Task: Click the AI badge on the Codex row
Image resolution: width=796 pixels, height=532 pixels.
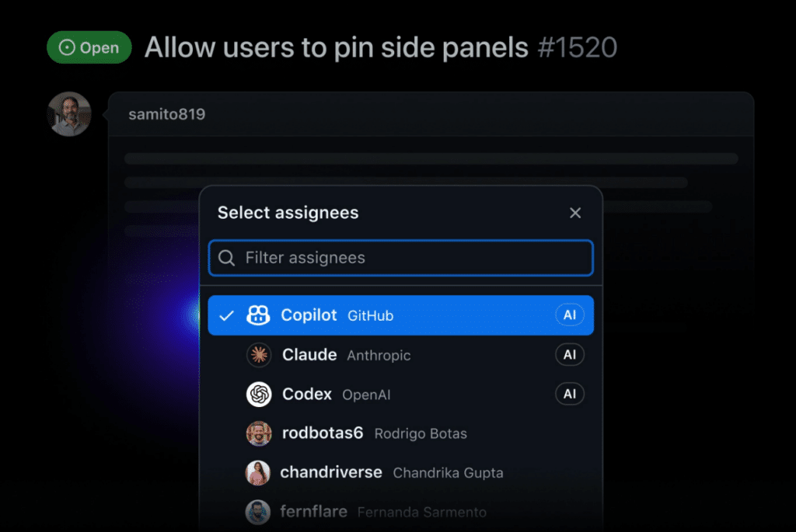Action: coord(570,394)
